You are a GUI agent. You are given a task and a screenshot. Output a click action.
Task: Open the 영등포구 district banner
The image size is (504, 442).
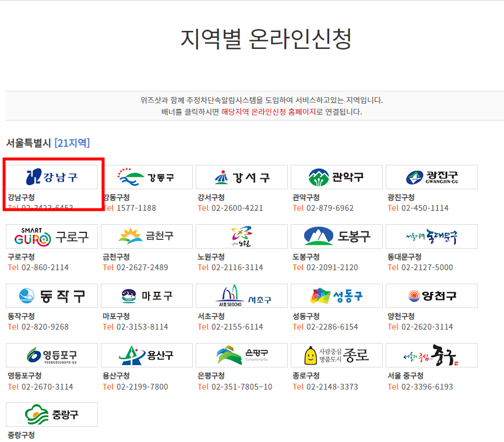tap(52, 355)
